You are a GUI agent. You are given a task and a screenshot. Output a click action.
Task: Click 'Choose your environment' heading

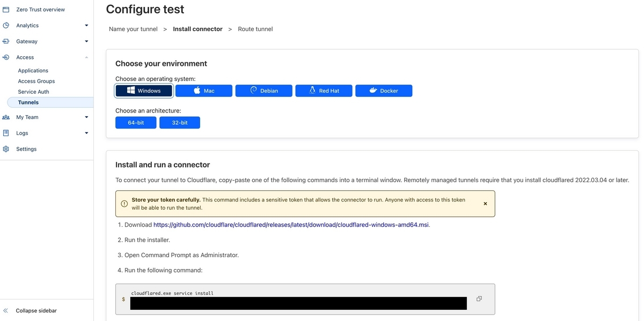click(161, 63)
